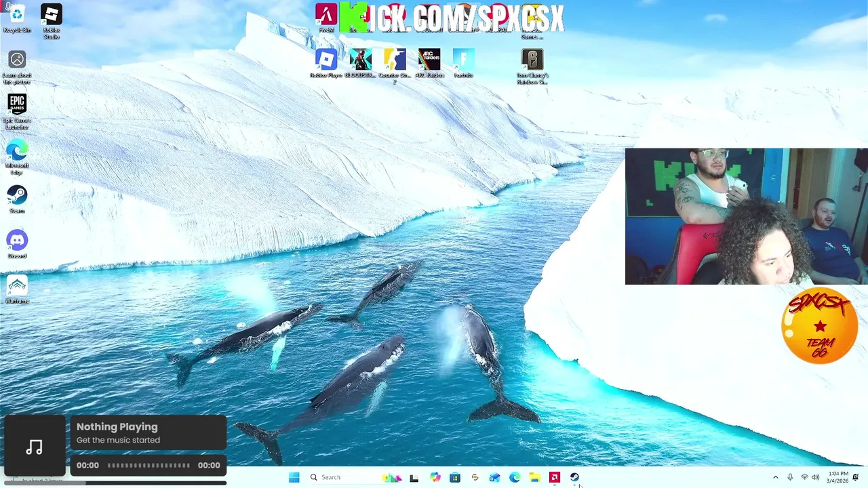This screenshot has height=488, width=868.
Task: Open the Windows Start menu
Action: 294,477
